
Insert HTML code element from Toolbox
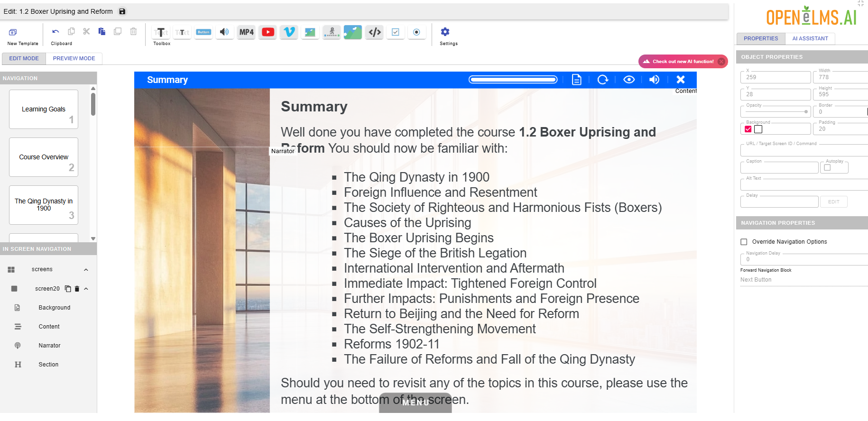[x=375, y=32]
